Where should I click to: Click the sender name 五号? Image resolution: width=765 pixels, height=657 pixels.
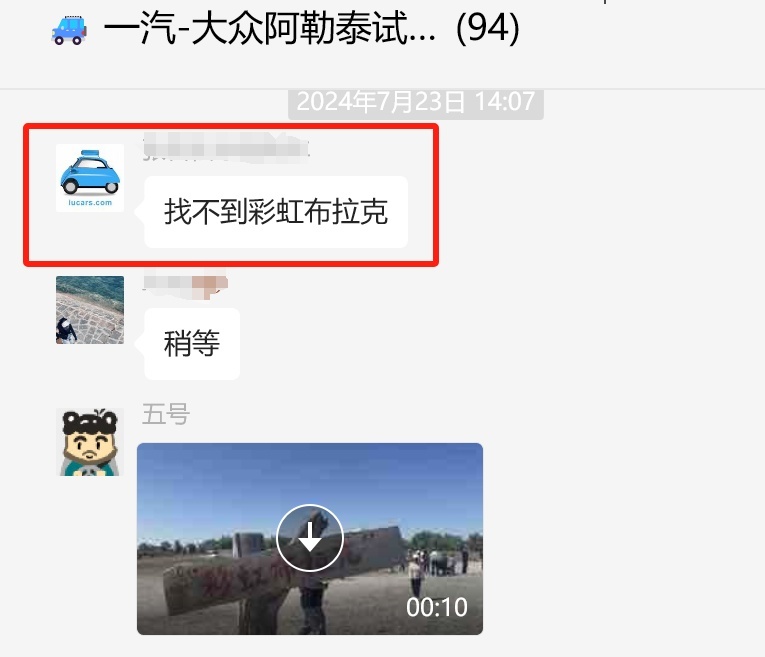tap(166, 414)
